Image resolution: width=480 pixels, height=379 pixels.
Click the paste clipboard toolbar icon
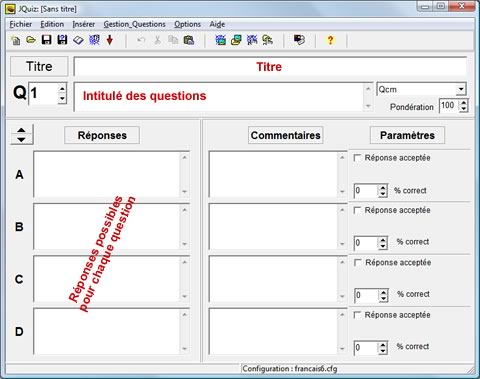click(189, 40)
